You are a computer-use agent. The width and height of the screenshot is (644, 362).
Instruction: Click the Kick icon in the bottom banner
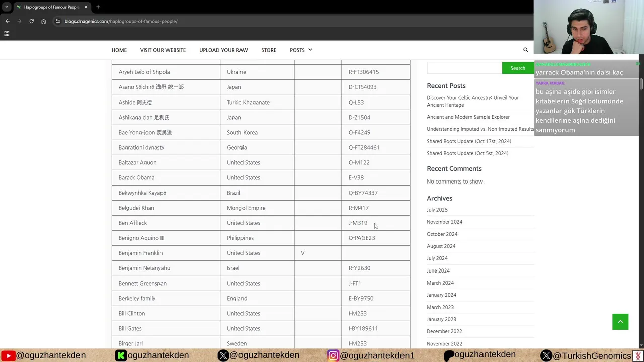click(121, 355)
